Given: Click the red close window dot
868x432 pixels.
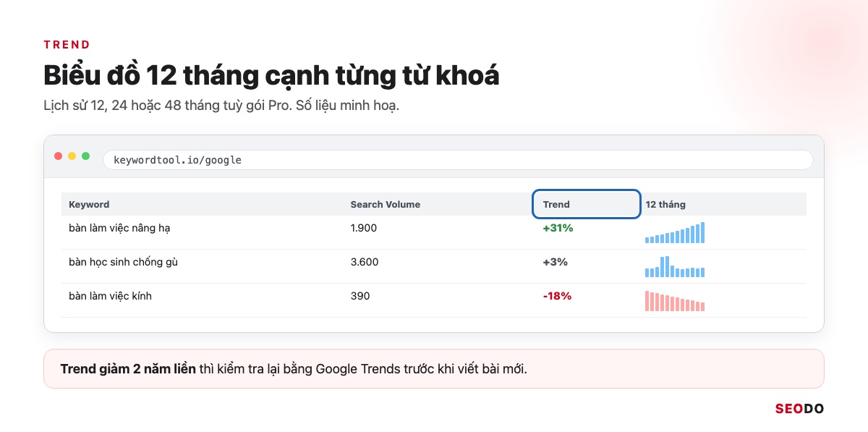Looking at the screenshot, I should point(59,156).
